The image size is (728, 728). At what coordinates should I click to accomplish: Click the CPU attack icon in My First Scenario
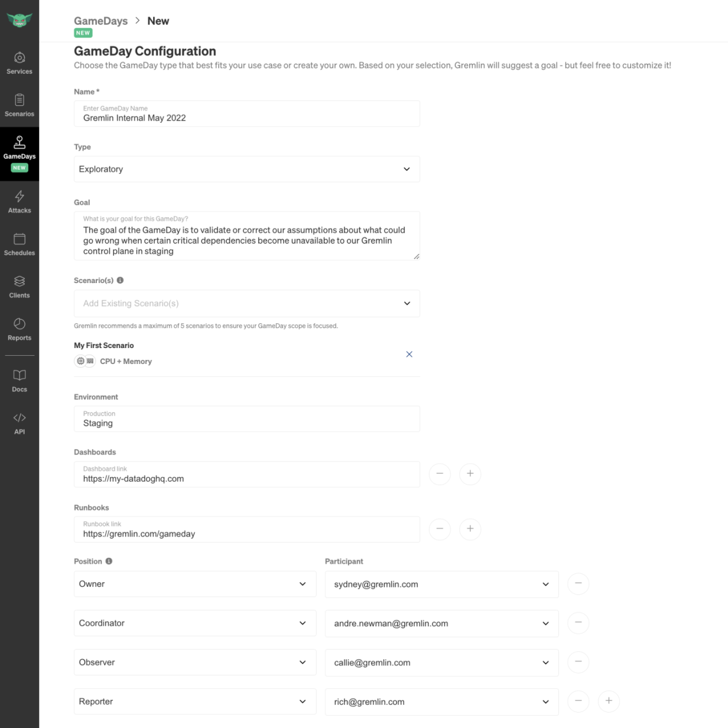pyautogui.click(x=80, y=361)
